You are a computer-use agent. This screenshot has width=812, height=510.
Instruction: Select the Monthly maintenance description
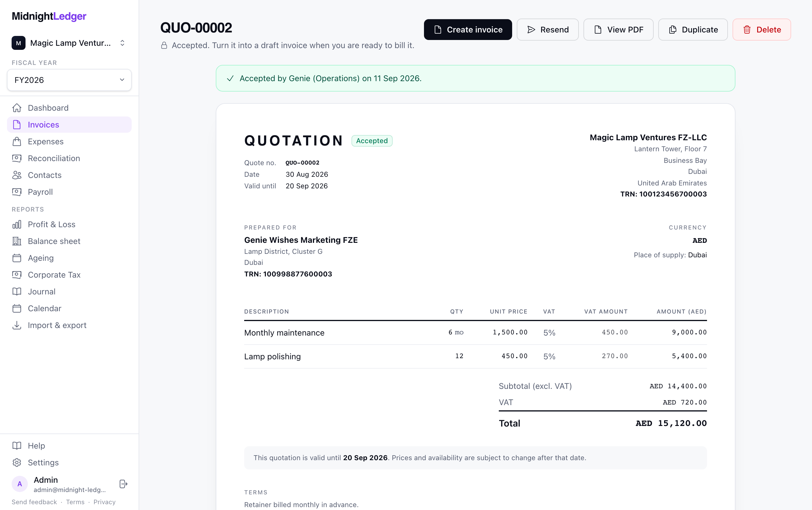tap(284, 333)
